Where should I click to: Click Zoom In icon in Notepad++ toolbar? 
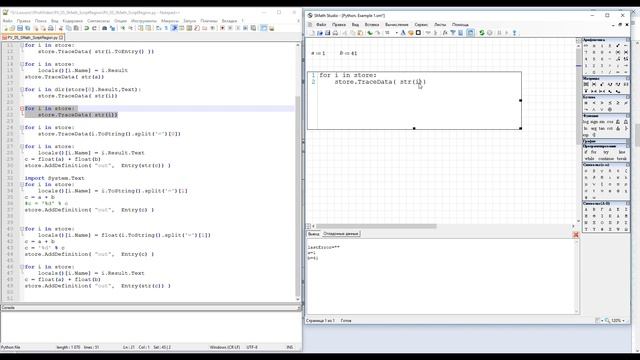122,28
